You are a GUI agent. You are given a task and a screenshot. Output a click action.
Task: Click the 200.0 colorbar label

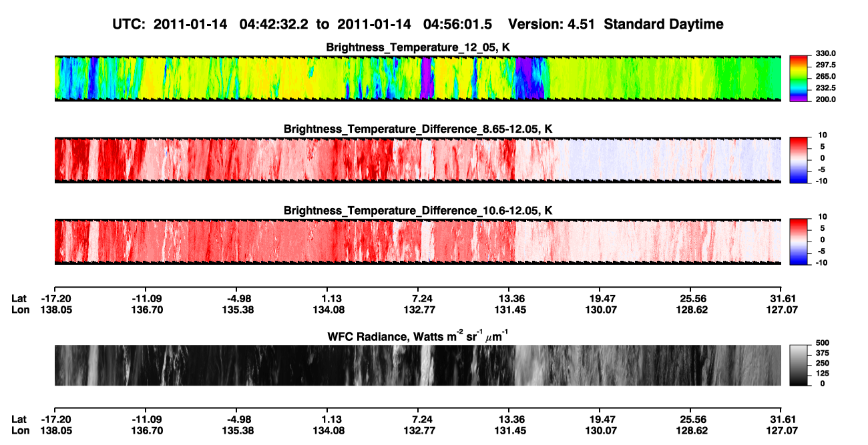click(x=826, y=99)
